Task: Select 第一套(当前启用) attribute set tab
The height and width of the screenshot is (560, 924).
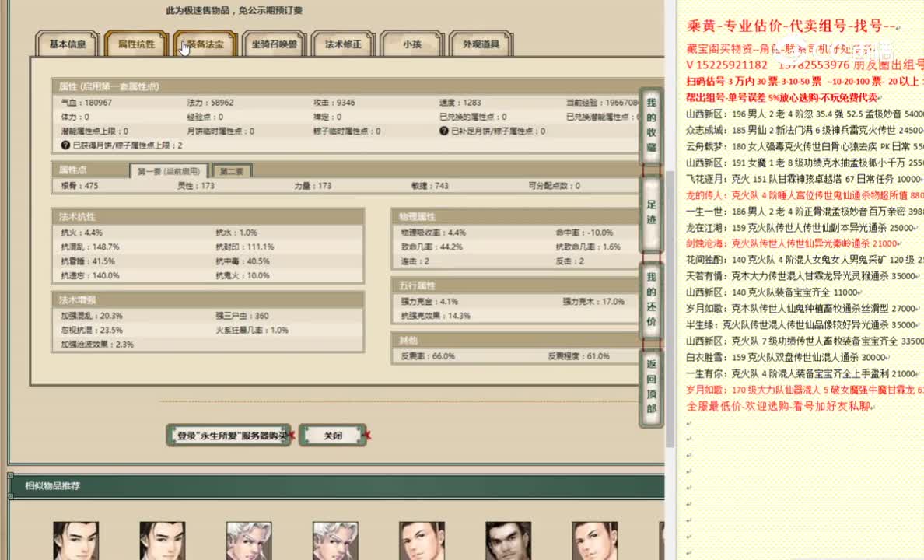Action: pyautogui.click(x=169, y=171)
